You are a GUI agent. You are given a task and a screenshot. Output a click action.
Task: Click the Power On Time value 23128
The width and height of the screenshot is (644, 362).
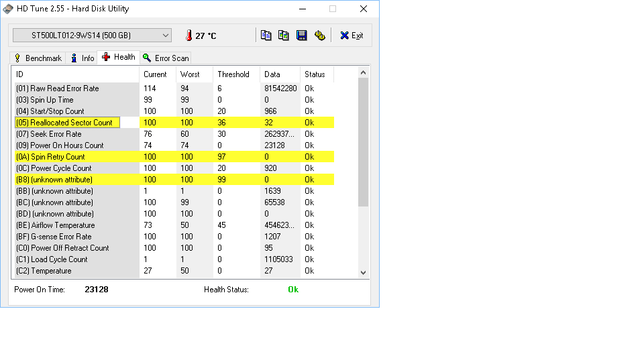tap(97, 290)
